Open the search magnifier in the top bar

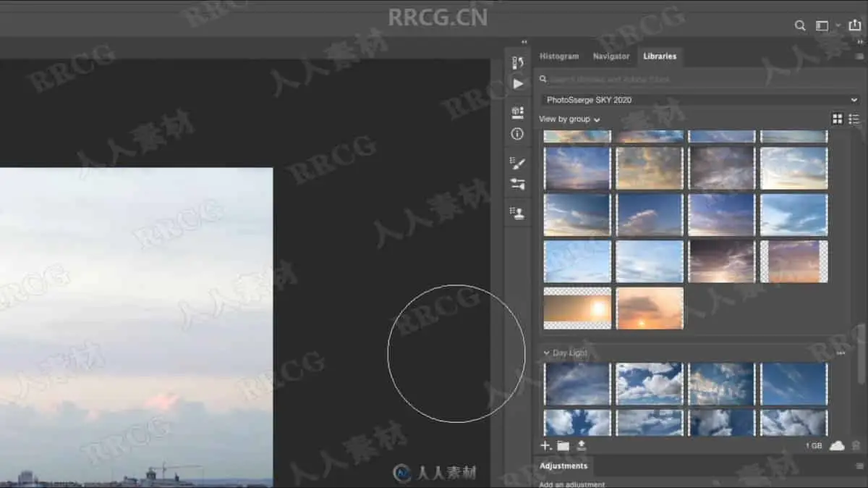(x=800, y=25)
